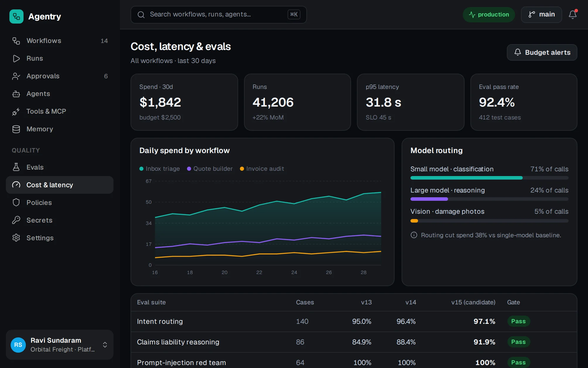Click the Policies shield icon

click(x=16, y=203)
